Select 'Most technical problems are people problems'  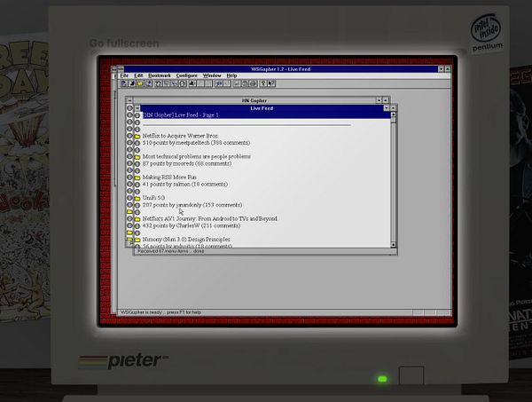coord(197,156)
